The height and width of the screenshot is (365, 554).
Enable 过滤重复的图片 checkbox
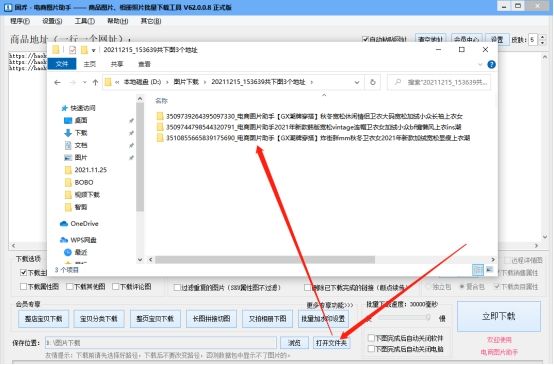177,288
